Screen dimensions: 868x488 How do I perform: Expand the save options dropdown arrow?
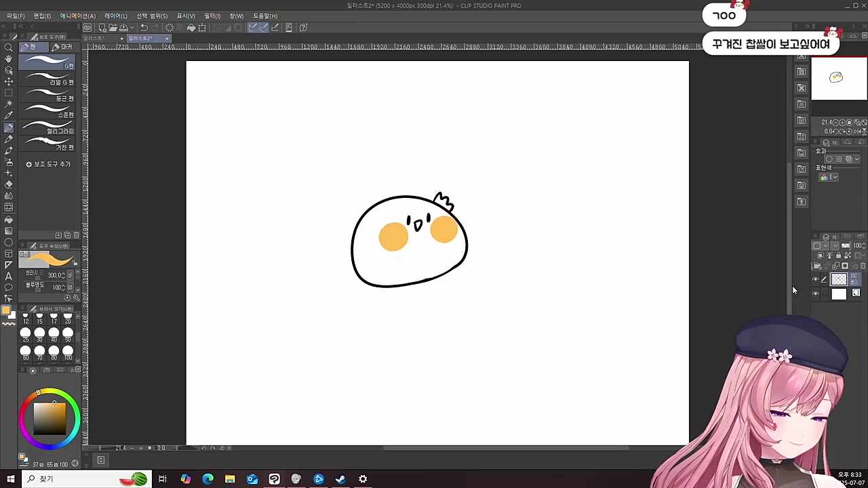click(x=132, y=28)
